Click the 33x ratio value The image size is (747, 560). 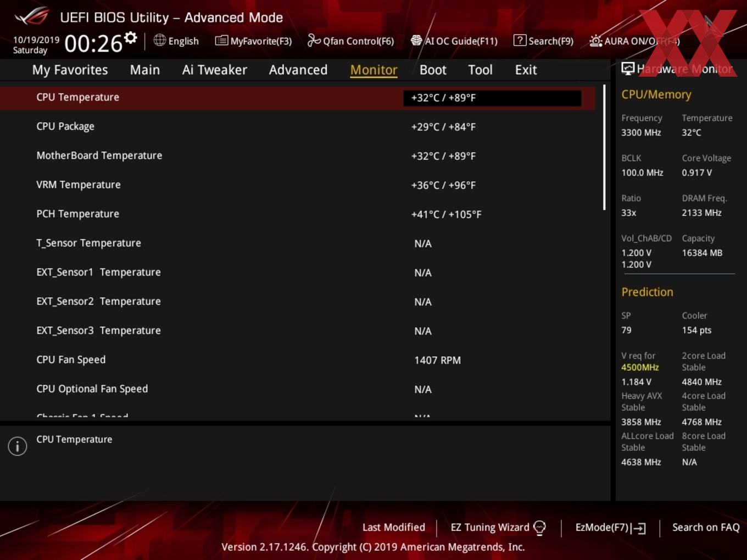click(628, 212)
